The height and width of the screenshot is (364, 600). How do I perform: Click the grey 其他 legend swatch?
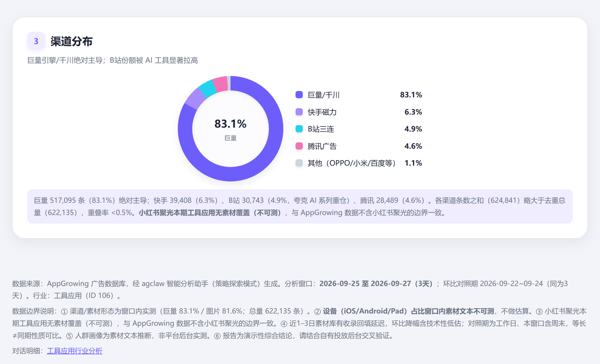[x=299, y=163]
